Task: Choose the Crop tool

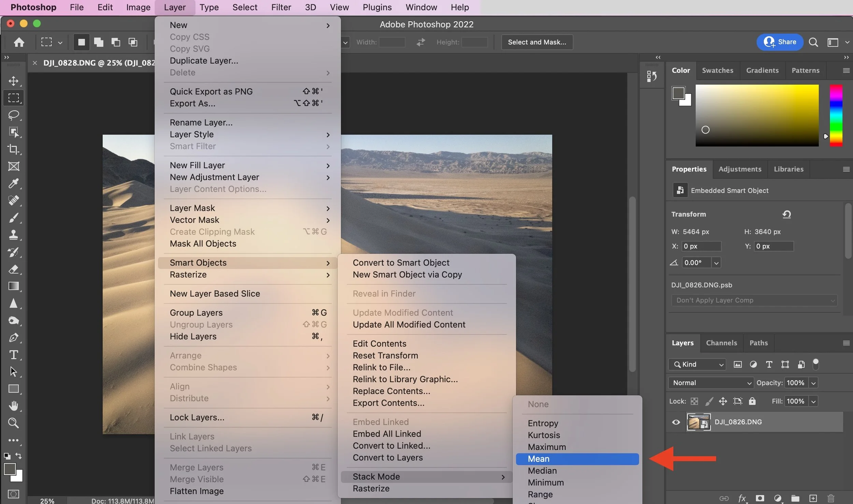Action: (x=14, y=149)
